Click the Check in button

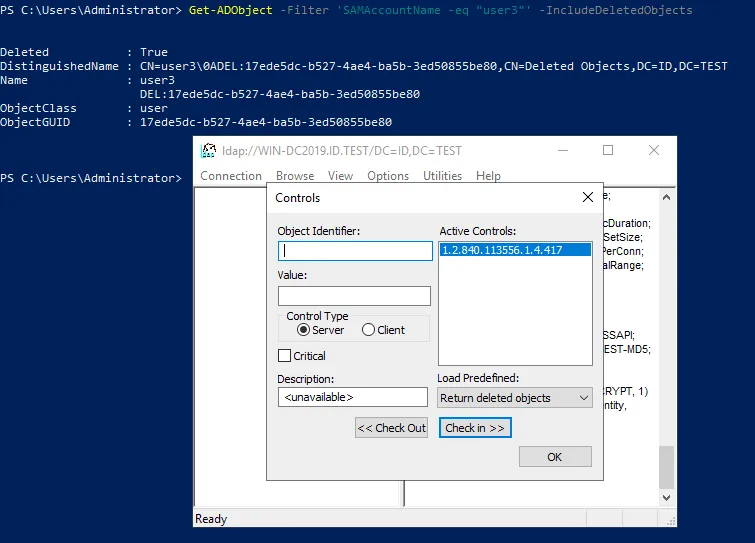(x=476, y=428)
